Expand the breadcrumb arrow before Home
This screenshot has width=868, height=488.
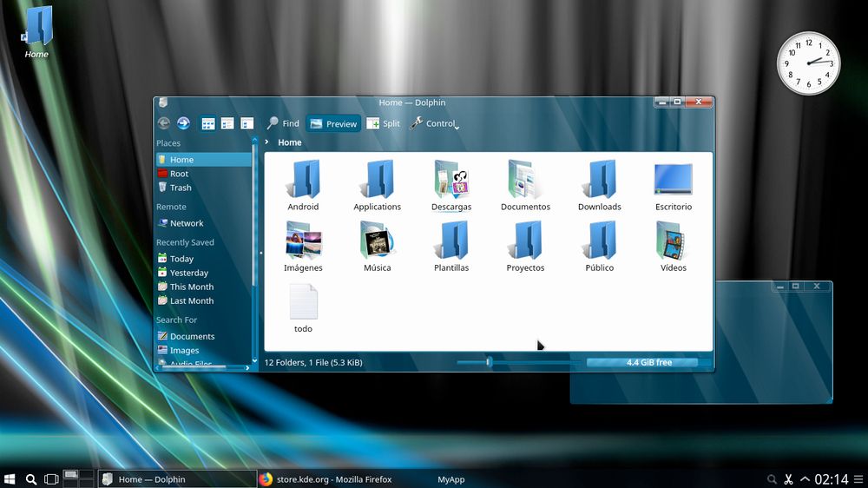266,142
